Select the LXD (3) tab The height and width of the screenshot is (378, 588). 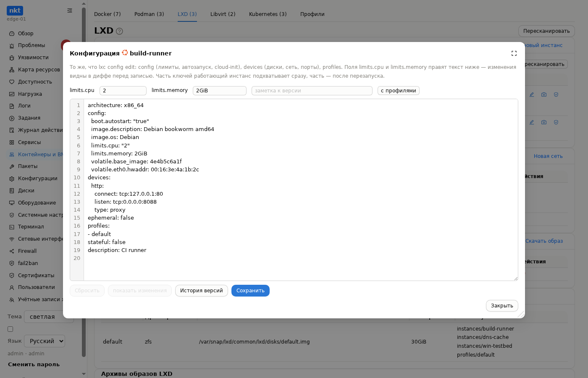click(187, 14)
